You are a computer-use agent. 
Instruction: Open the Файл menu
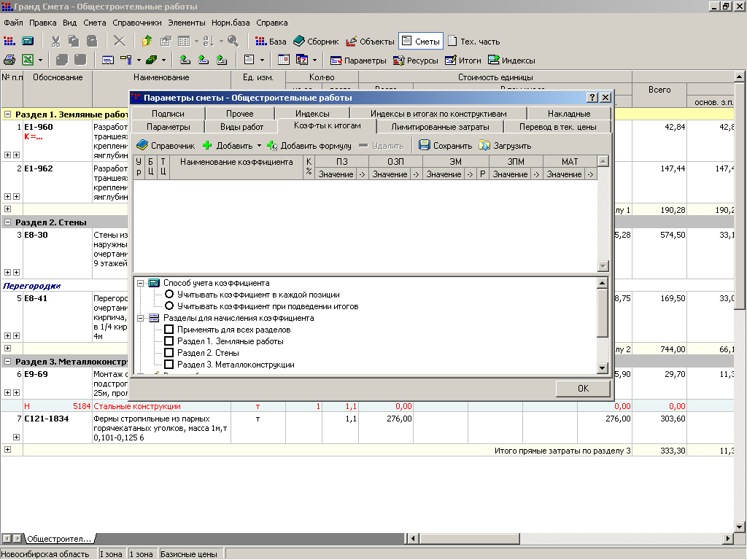click(13, 23)
